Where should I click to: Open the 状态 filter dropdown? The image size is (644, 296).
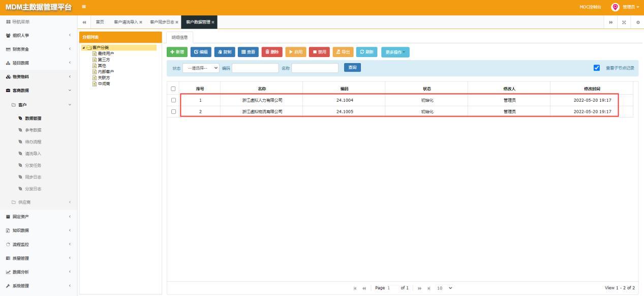pos(201,68)
